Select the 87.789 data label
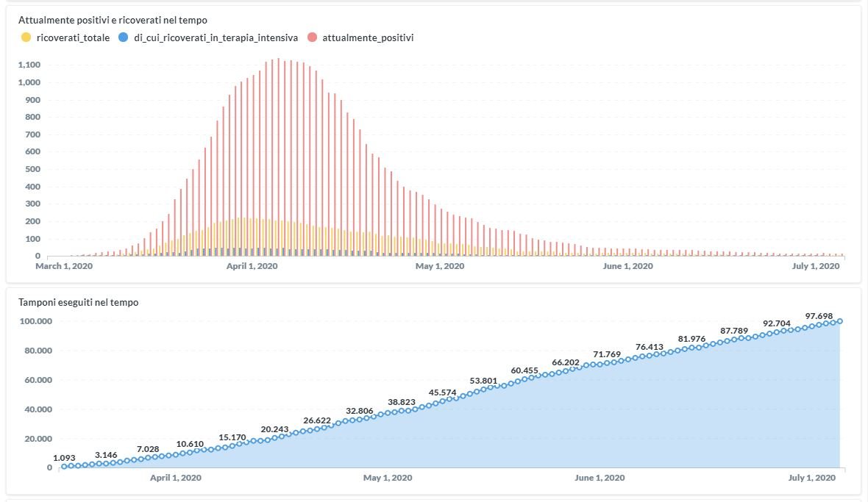The image size is (868, 502). 734,331
